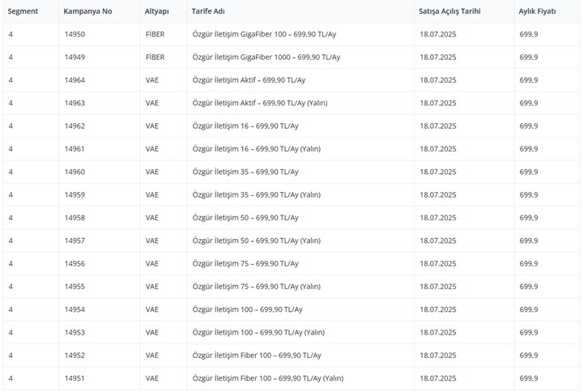Click Özgür İletişim 35 (Yalın) tariff name
This screenshot has height=392, width=583.
(x=257, y=195)
